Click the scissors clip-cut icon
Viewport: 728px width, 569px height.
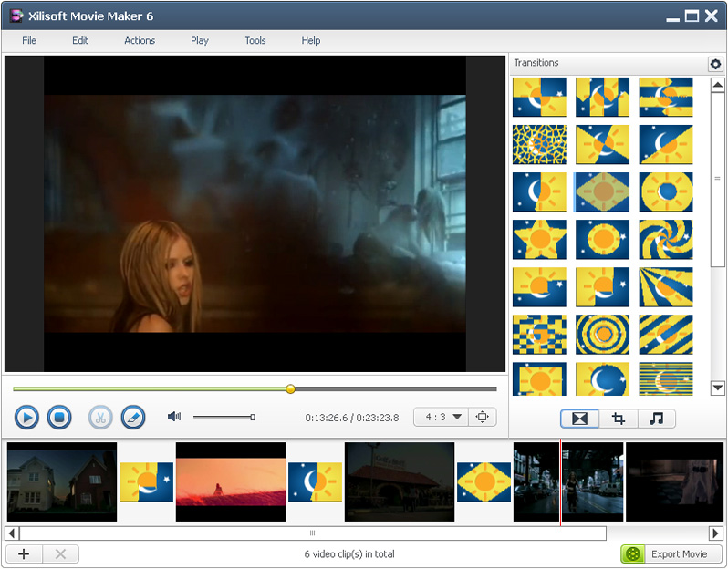(100, 418)
